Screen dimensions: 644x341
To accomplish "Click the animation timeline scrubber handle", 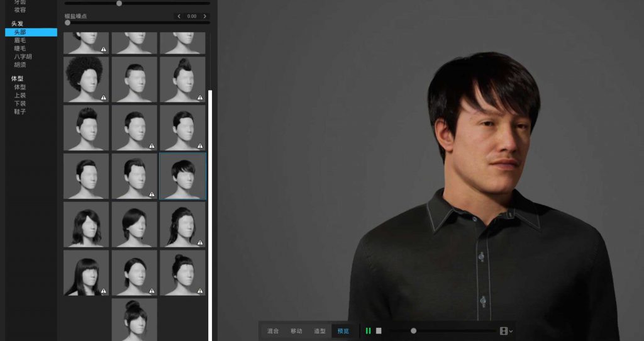I will click(x=413, y=331).
